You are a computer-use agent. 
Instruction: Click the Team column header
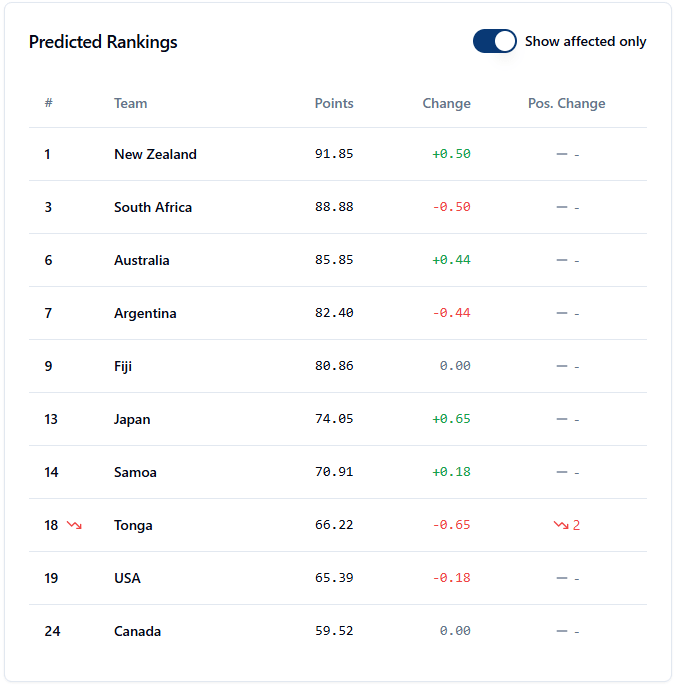point(130,103)
